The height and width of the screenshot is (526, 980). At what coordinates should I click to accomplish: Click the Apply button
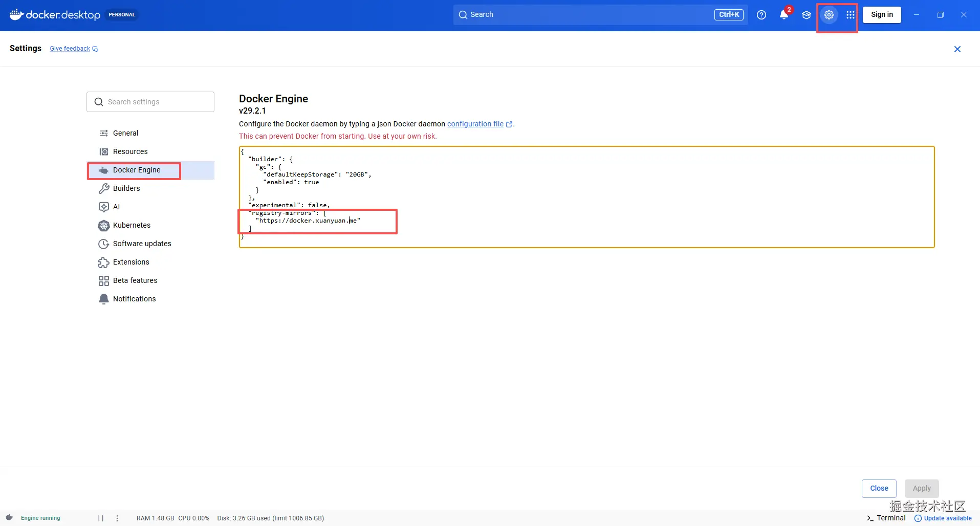click(x=922, y=488)
